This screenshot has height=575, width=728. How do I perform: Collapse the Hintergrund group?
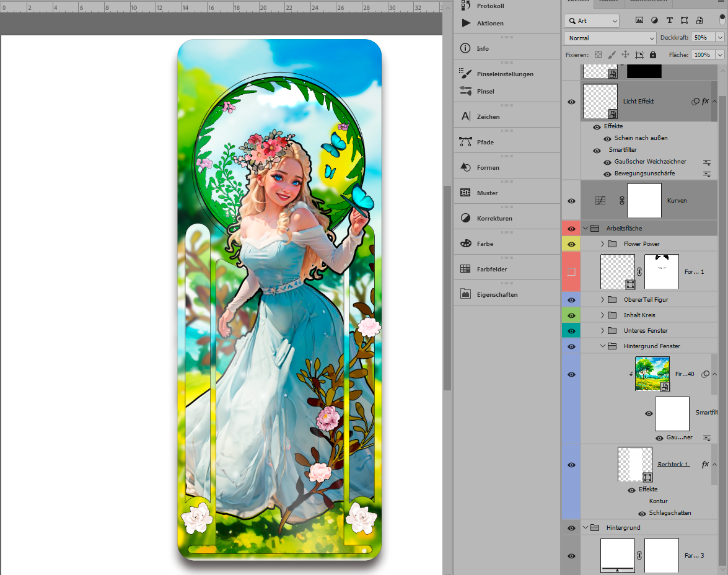[x=585, y=527]
